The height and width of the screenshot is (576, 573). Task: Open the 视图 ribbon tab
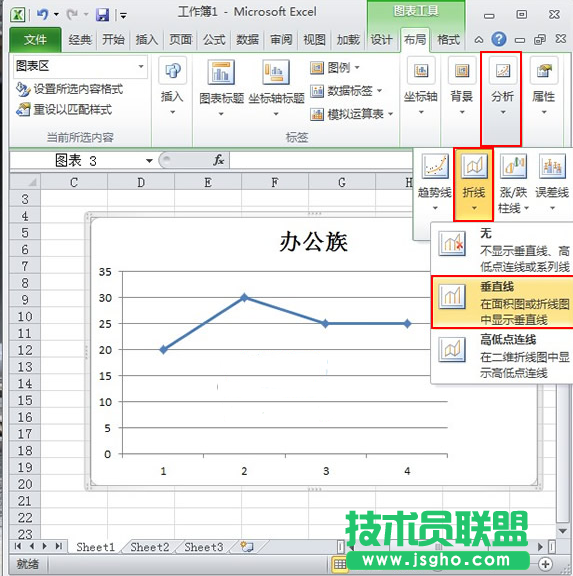pyautogui.click(x=314, y=39)
